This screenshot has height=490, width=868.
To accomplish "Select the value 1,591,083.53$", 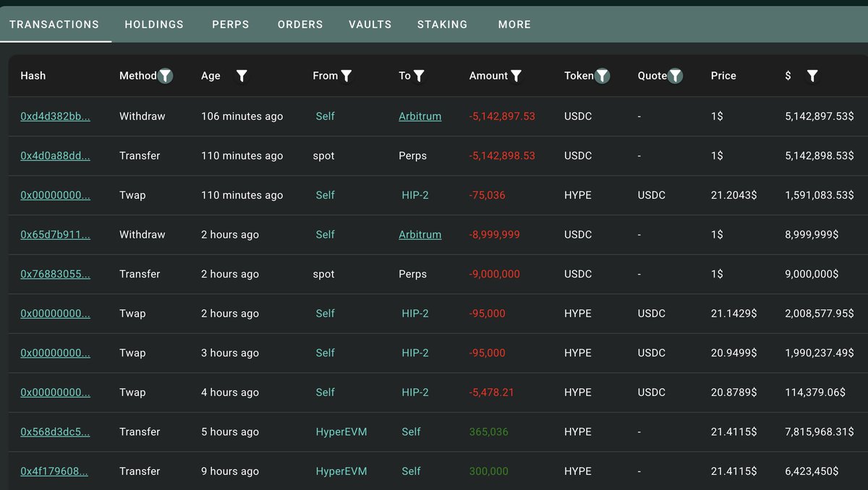I will tap(820, 195).
